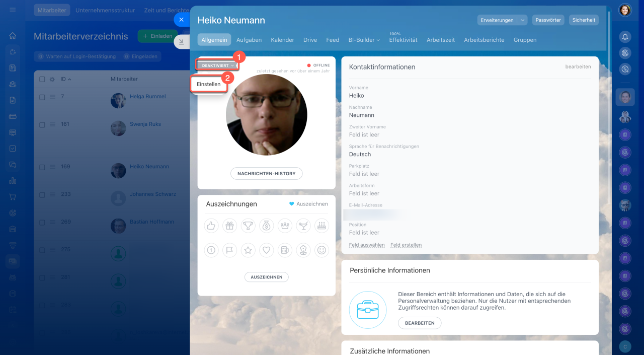
Task: Switch to the Aufgaben tab
Action: [x=249, y=40]
